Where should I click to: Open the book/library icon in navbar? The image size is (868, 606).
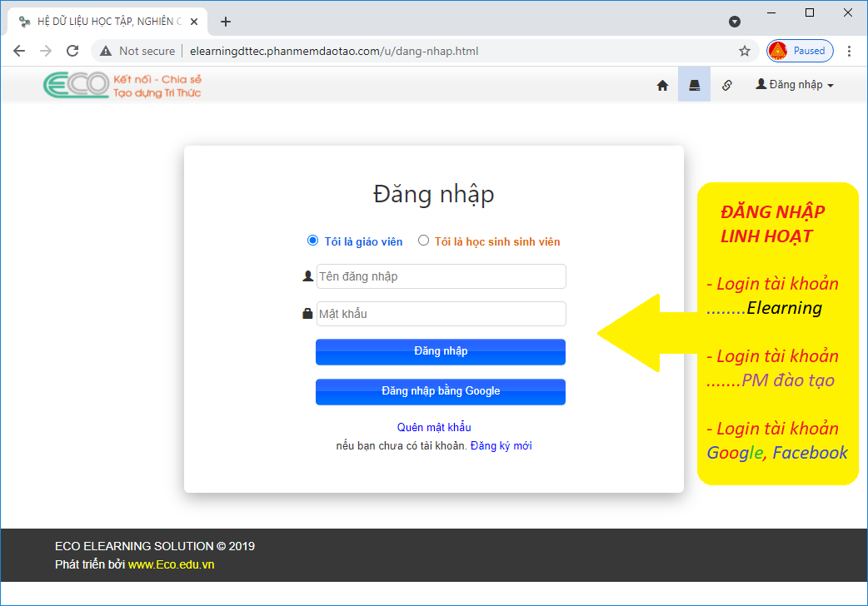[x=694, y=85]
